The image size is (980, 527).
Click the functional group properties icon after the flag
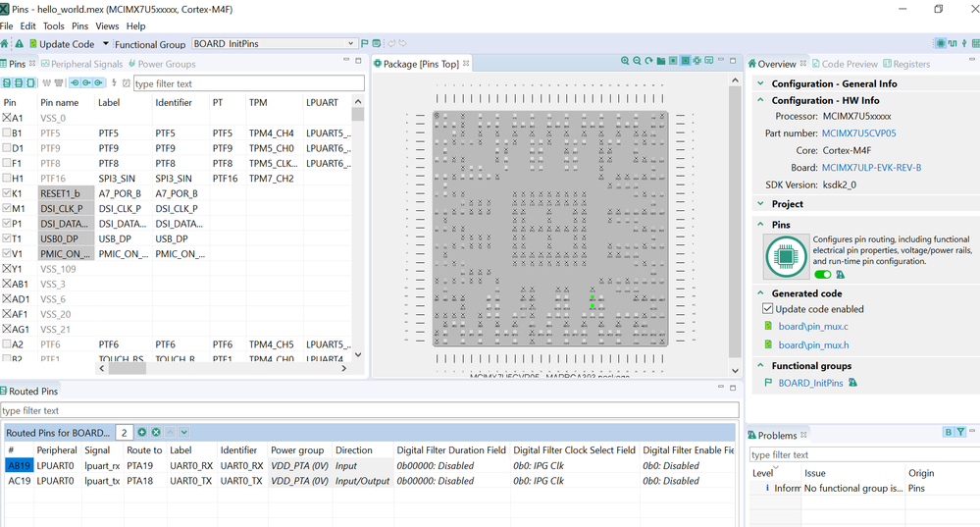377,43
